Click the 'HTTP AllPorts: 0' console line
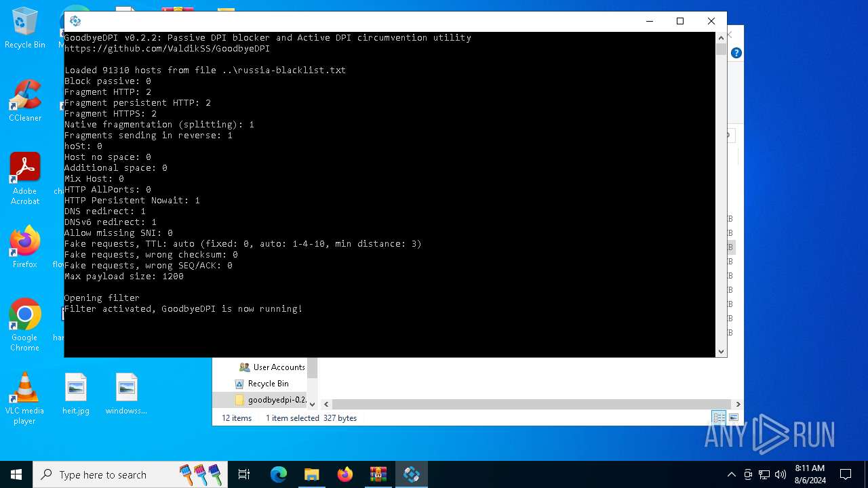868x488 pixels. (108, 190)
